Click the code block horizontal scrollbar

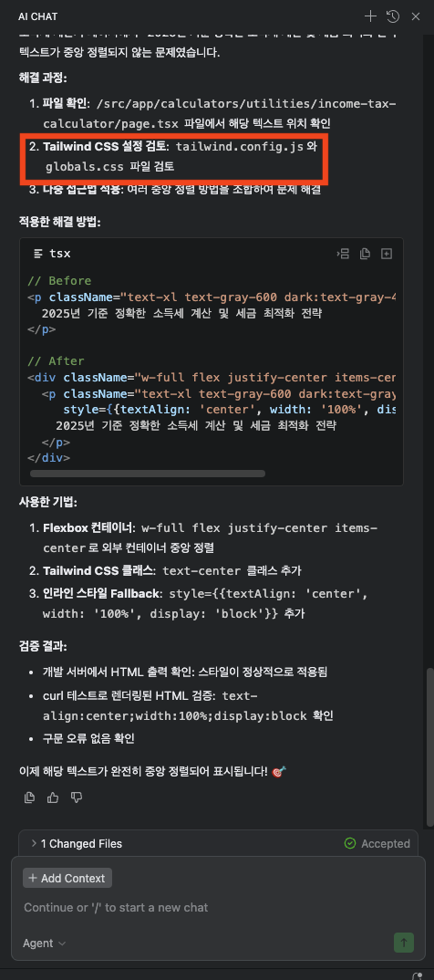coord(148,474)
